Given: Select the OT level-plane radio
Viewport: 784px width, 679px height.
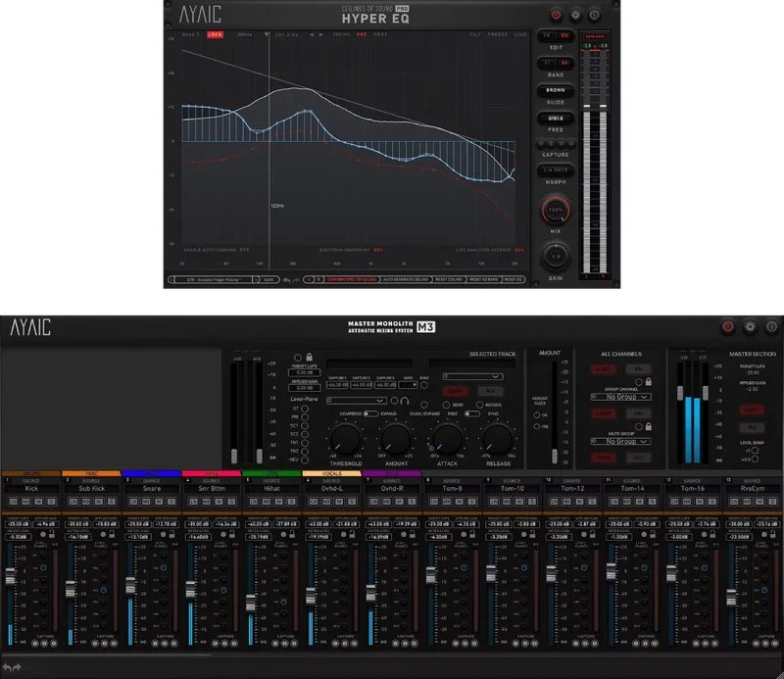Looking at the screenshot, I should (x=305, y=409).
